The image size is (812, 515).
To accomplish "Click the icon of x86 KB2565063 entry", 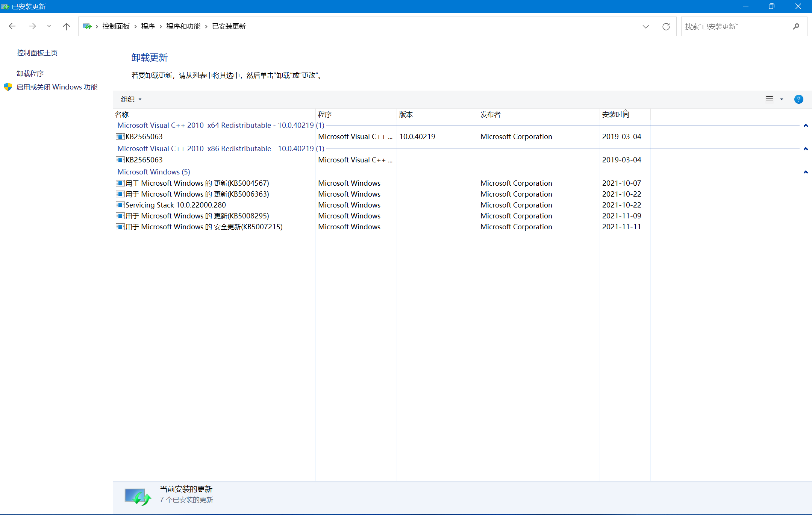I will pyautogui.click(x=120, y=160).
